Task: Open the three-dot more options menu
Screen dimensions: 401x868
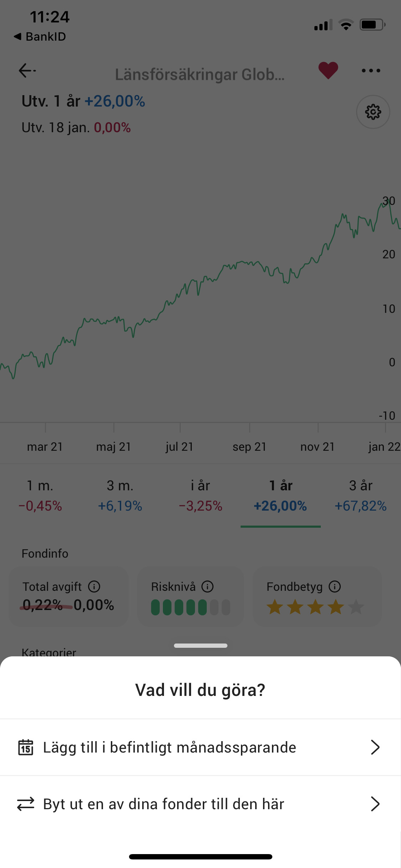Action: tap(371, 71)
